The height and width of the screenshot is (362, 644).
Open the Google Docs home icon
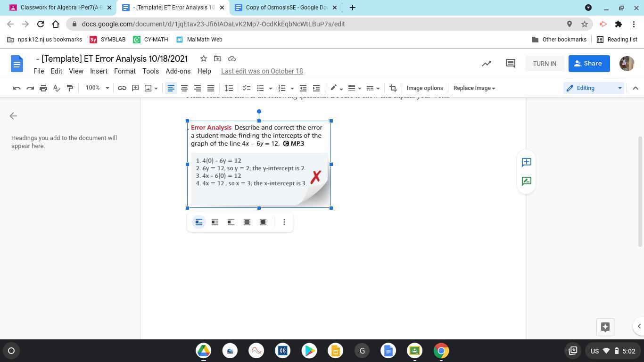click(x=17, y=64)
